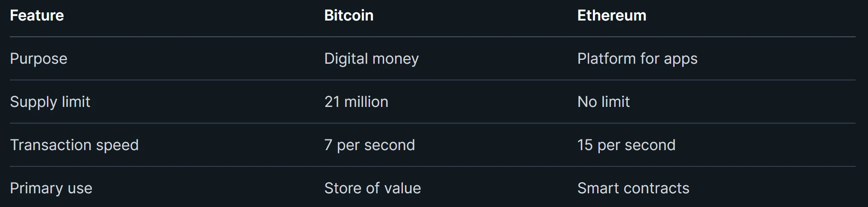Screen dimensions: 868x207
Task: Select the 'Smart contracts' cell
Action: (633, 188)
